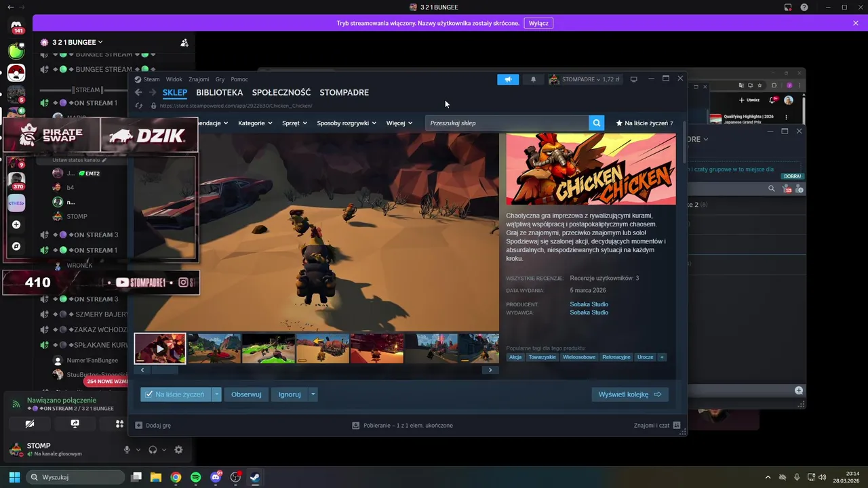Turn on camera in Discord voice panel

(29, 424)
